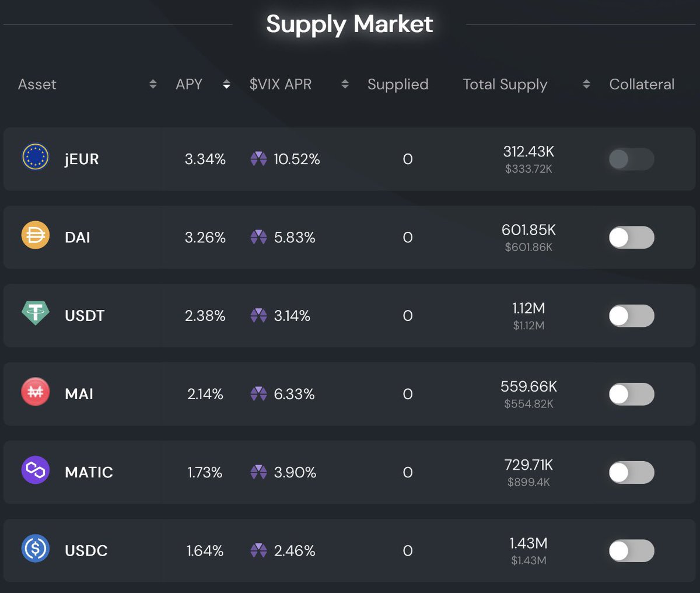This screenshot has height=593, width=700.
Task: Sort by Total Supply arrows
Action: tap(586, 84)
